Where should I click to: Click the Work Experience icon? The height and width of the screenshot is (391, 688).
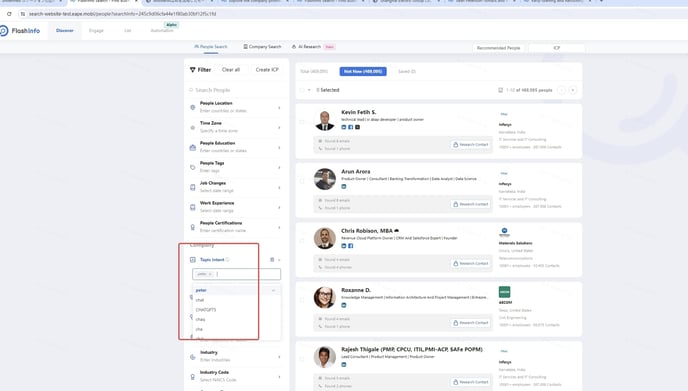tap(192, 207)
